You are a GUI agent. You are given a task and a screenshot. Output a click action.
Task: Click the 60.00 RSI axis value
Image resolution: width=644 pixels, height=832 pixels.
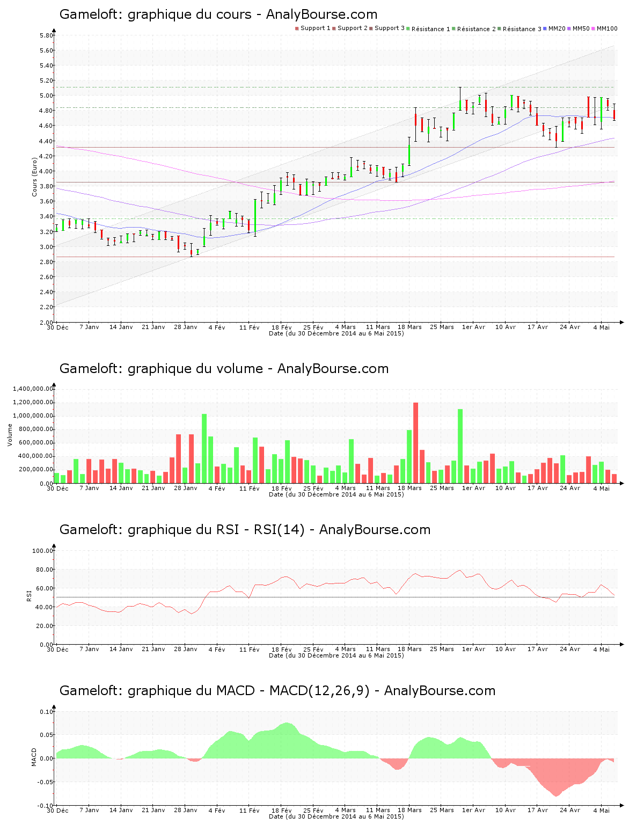tap(44, 588)
